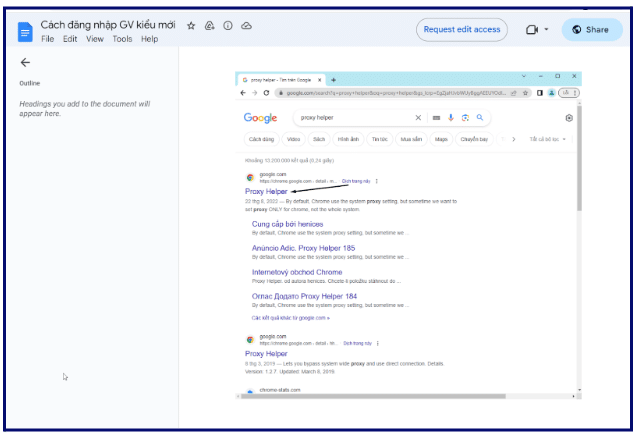Viewport: 638px width, 436px height.
Task: Start a video call with the camera icon
Action: pyautogui.click(x=532, y=30)
